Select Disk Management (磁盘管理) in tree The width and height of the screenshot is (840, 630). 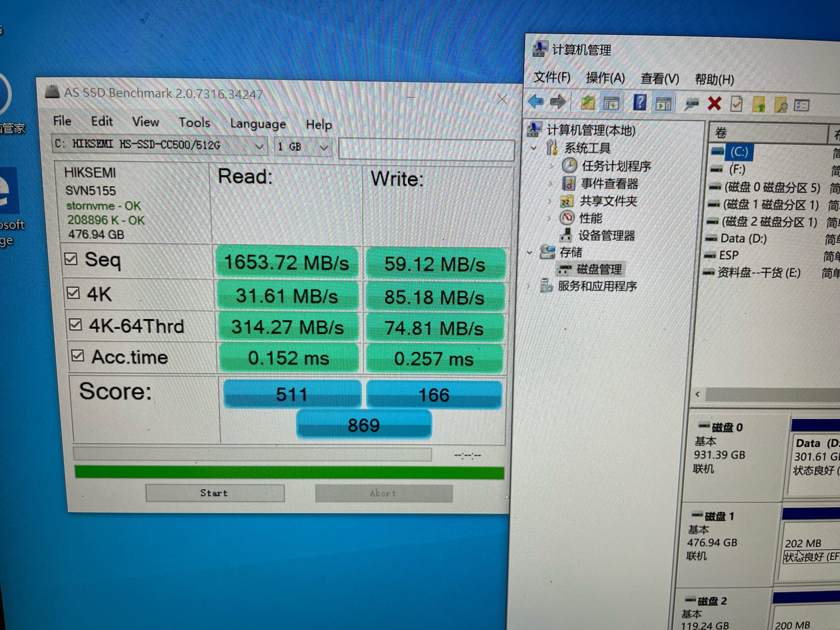coord(598,270)
